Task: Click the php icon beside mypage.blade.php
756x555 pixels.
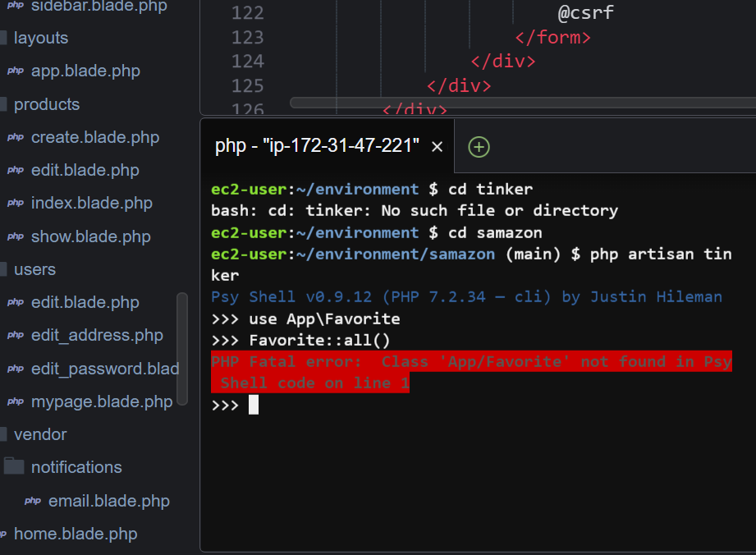Action: 15,401
